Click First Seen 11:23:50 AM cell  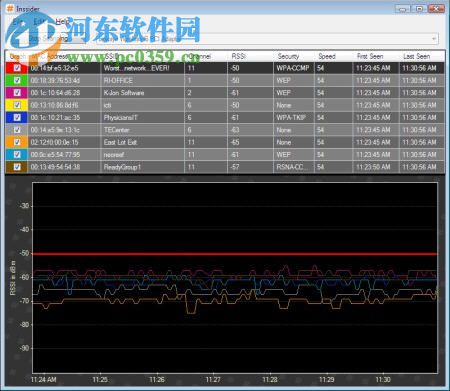point(375,167)
